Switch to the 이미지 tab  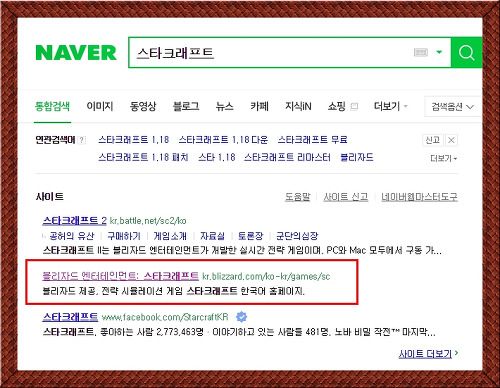coord(100,106)
